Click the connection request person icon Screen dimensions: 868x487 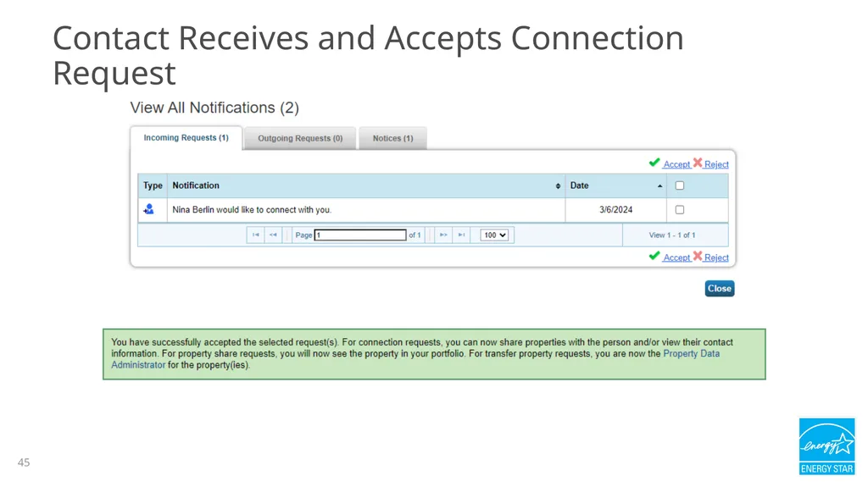click(148, 209)
